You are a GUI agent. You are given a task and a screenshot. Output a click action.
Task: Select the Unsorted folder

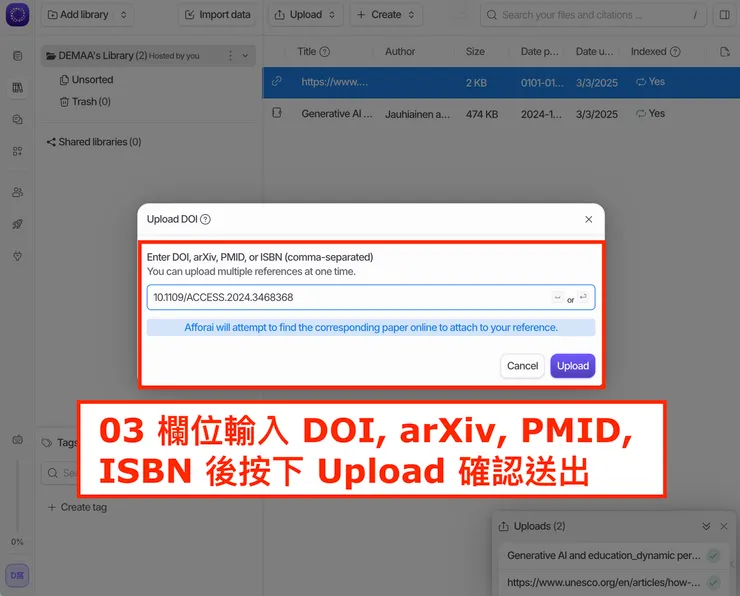87,80
